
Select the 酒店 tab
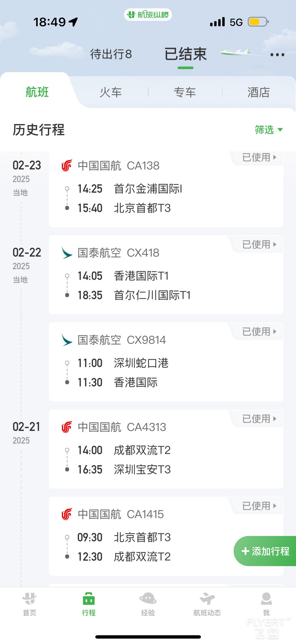[259, 92]
